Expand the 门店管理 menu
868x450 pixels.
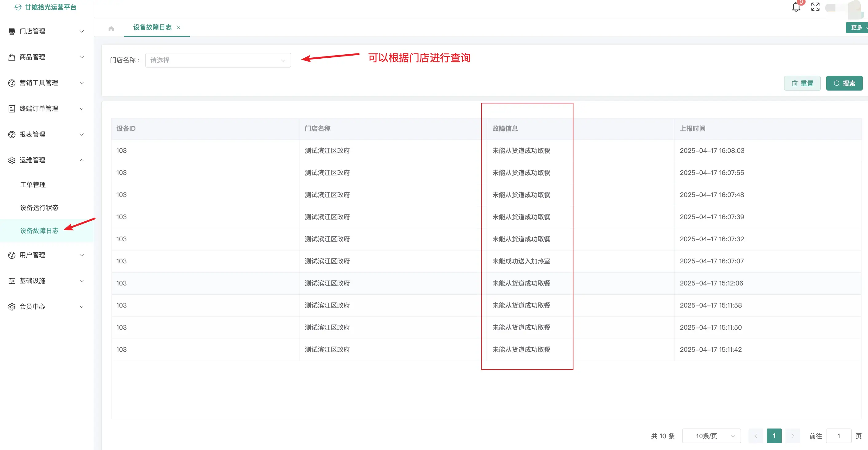(81, 31)
